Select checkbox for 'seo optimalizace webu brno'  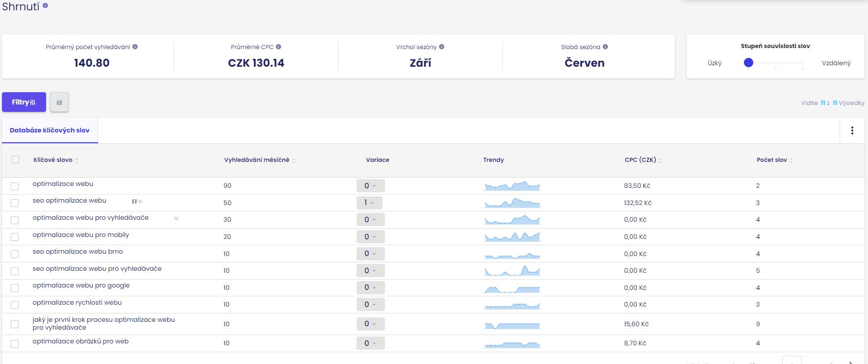[x=15, y=254]
